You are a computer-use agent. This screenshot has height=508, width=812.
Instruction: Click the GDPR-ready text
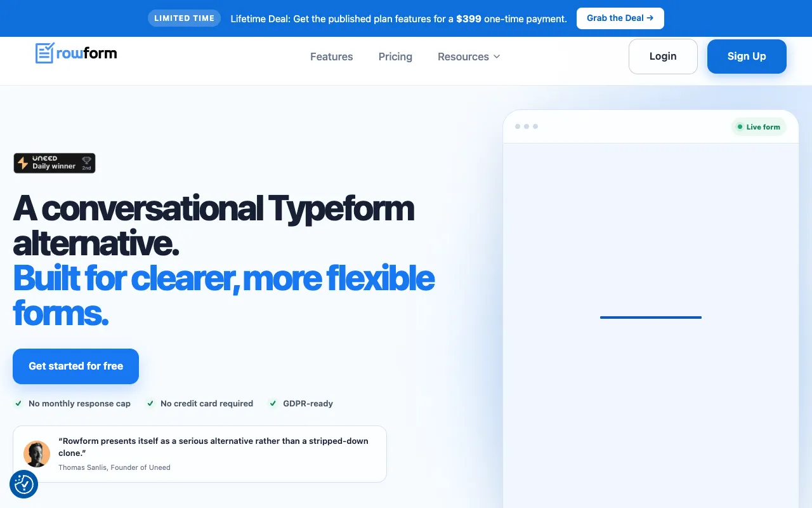coord(308,404)
